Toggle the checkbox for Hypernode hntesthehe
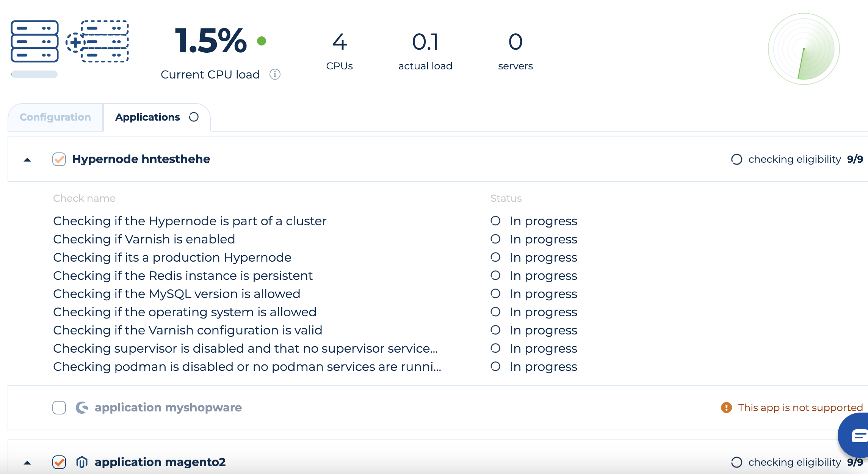This screenshot has width=868, height=474. [x=58, y=159]
